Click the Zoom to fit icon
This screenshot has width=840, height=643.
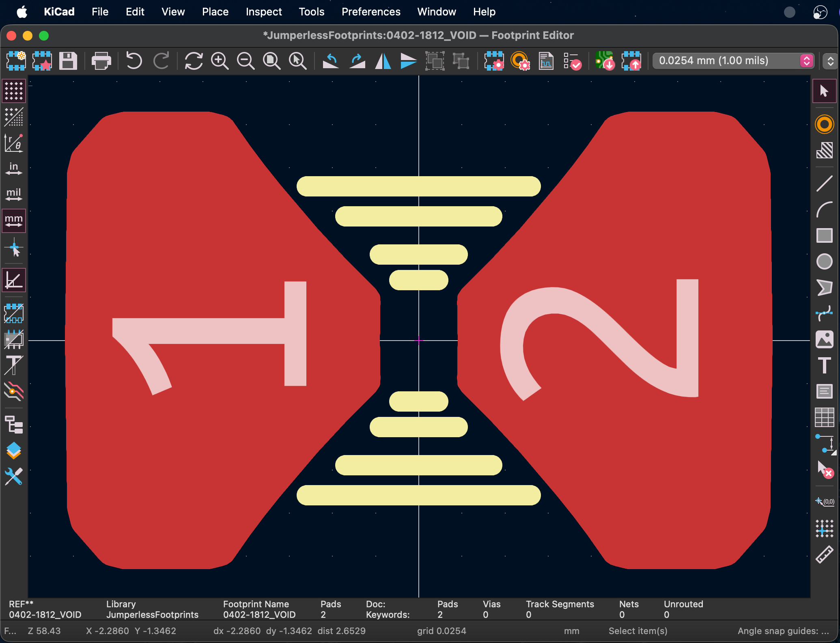(x=271, y=61)
